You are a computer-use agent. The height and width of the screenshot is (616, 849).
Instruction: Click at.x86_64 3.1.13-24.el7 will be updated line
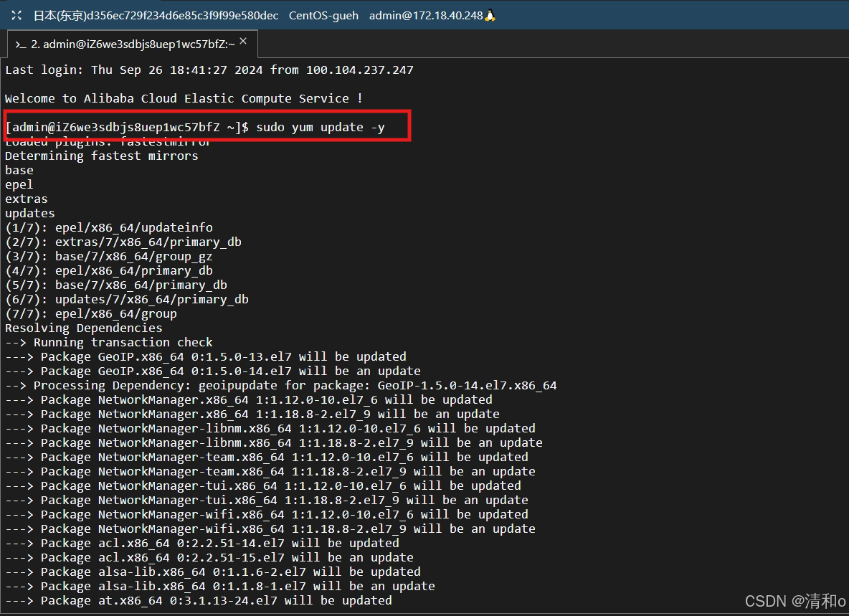click(x=198, y=600)
